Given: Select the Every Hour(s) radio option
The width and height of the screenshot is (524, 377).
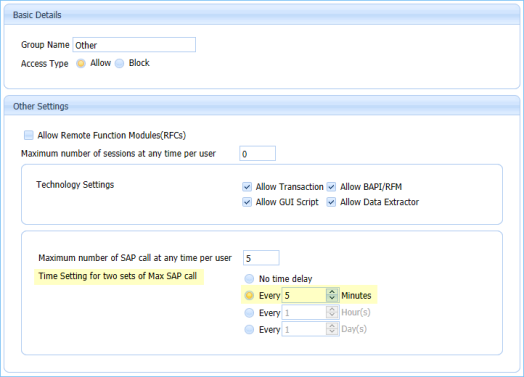Looking at the screenshot, I should [249, 312].
